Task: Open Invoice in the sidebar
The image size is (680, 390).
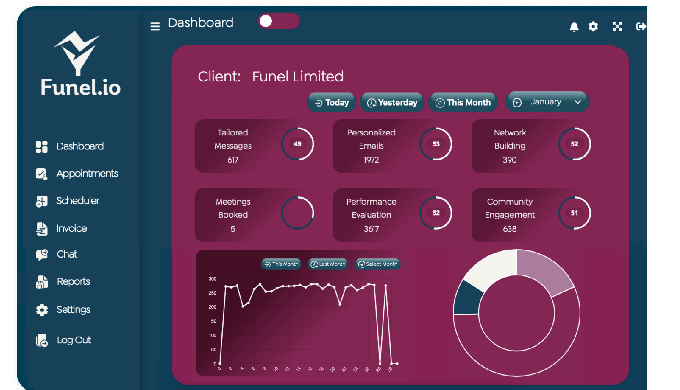Action: pos(72,229)
